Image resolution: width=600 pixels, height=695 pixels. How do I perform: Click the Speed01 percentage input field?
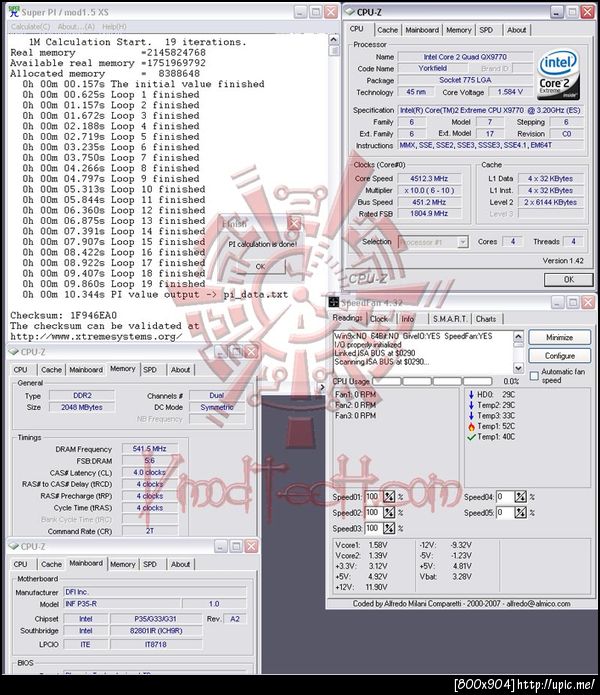tap(374, 497)
